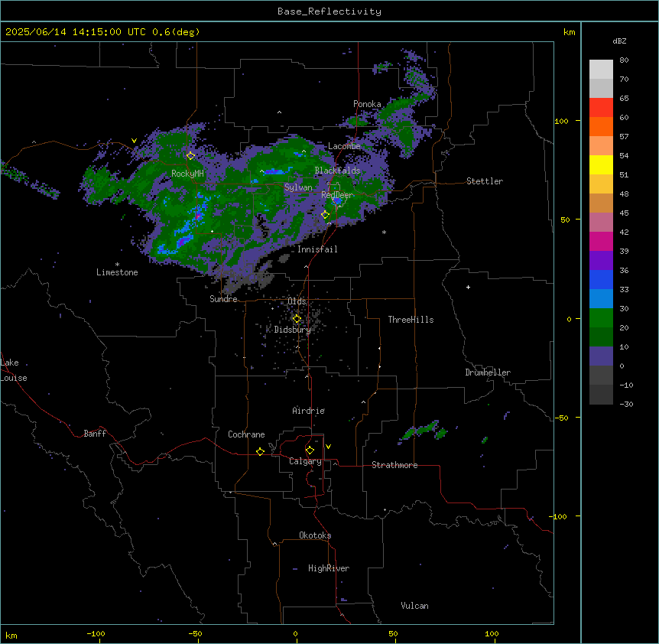
Task: Click the Didsbury city label
Action: (293, 330)
